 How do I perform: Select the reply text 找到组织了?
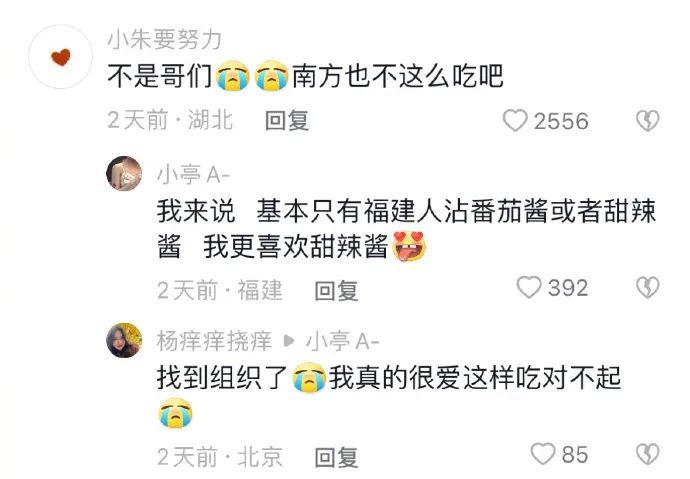222,377
